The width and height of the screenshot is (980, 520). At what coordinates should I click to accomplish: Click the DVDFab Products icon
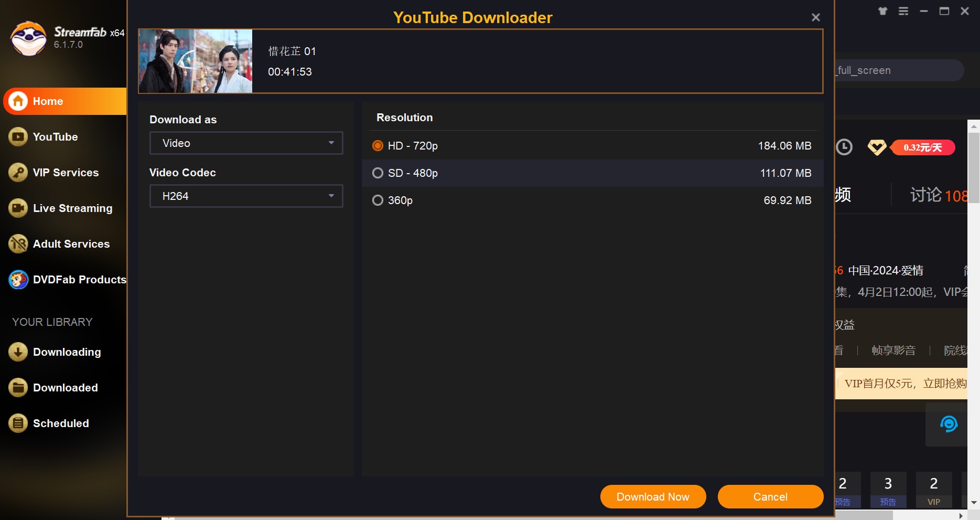18,280
